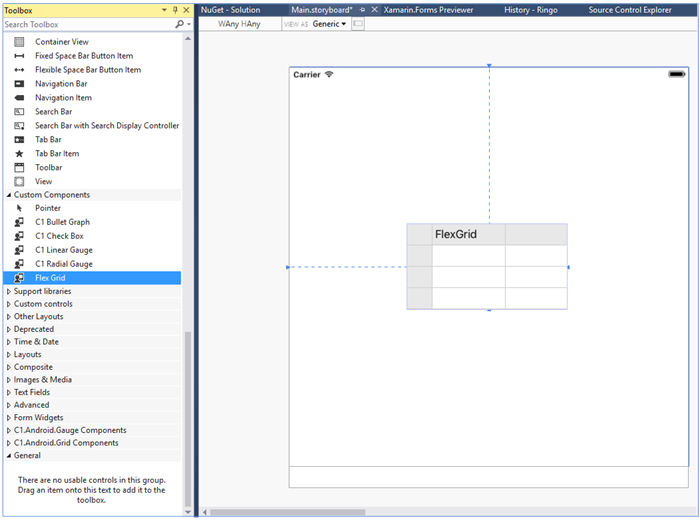Toggle the device orientation button beside Generic
The image size is (700, 520).
pyautogui.click(x=358, y=23)
